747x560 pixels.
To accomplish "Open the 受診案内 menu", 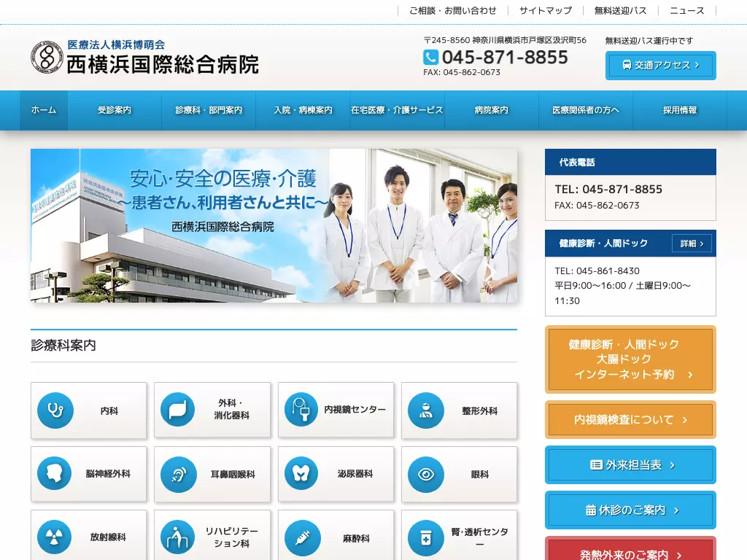I will coord(115,110).
